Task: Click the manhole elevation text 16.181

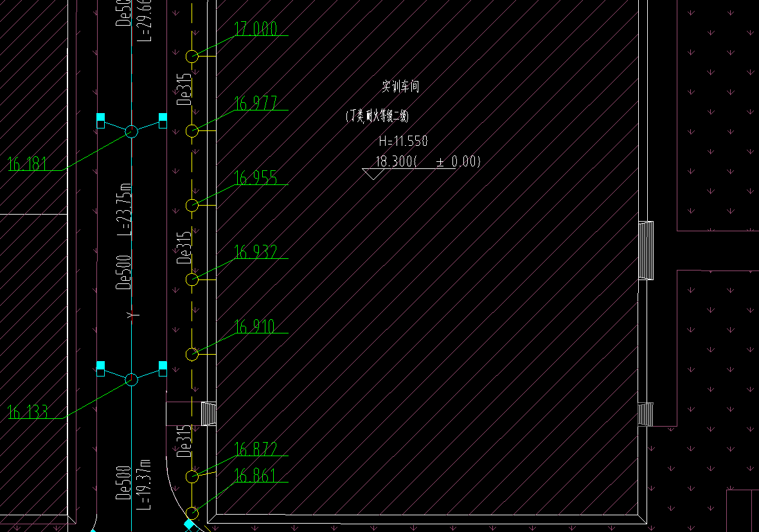Action: [28, 164]
